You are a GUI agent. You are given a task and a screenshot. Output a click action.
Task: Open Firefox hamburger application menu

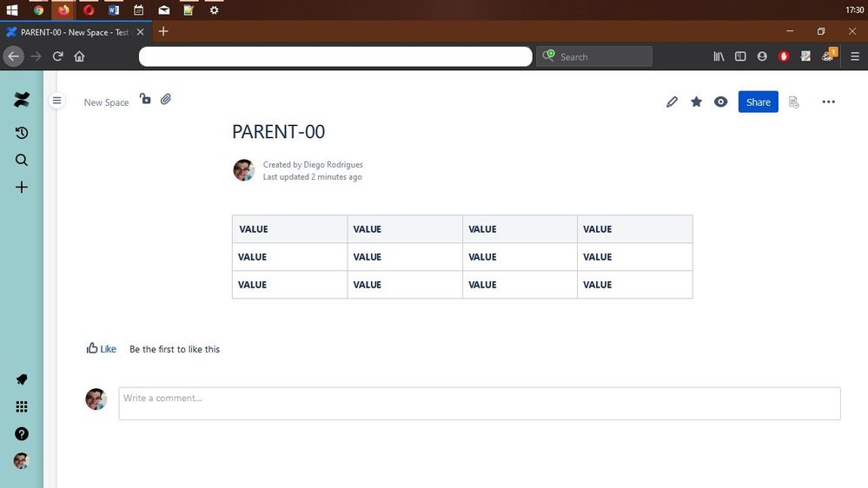[x=855, y=56]
